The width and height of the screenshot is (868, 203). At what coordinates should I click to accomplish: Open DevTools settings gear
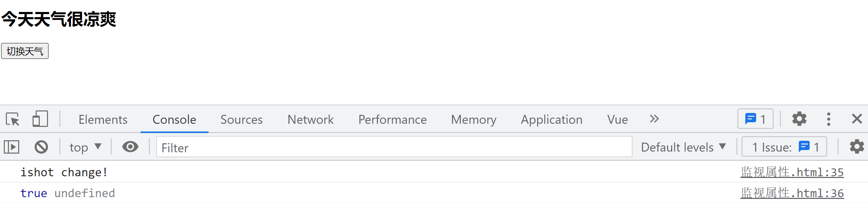pyautogui.click(x=799, y=119)
